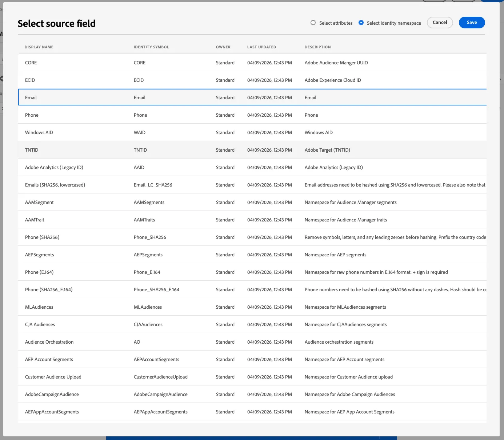Screen dimensions: 504x440
Task: Click 'Namespace for Audience Manager traits' description
Action: click(346, 220)
